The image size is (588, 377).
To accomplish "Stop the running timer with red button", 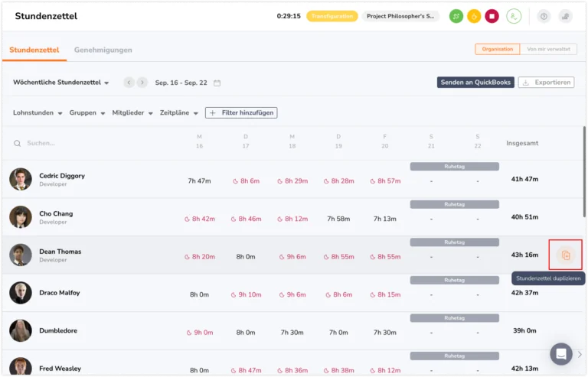I will [x=492, y=16].
